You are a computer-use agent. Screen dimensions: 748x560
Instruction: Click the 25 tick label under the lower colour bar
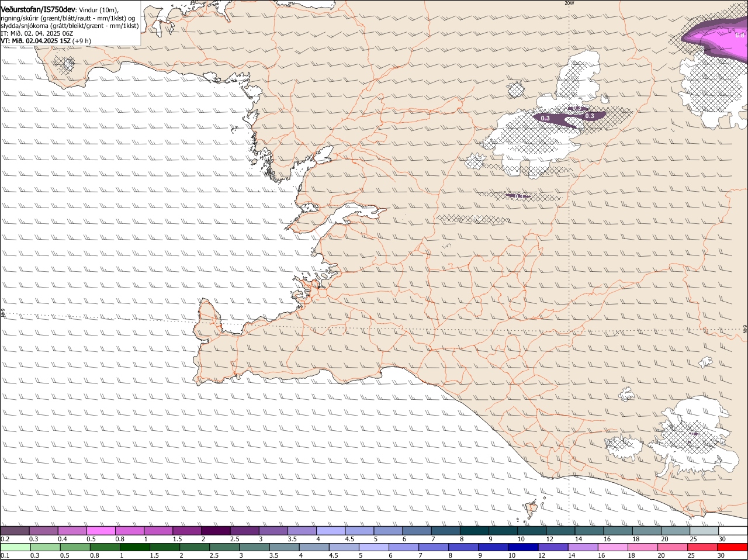693,555
